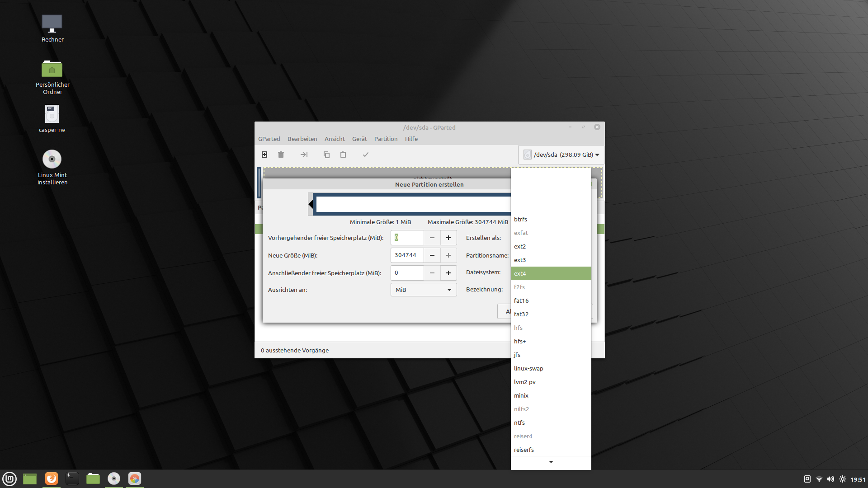Open the Linux Mint menu button
Image resolution: width=868 pixels, height=488 pixels.
click(x=9, y=479)
